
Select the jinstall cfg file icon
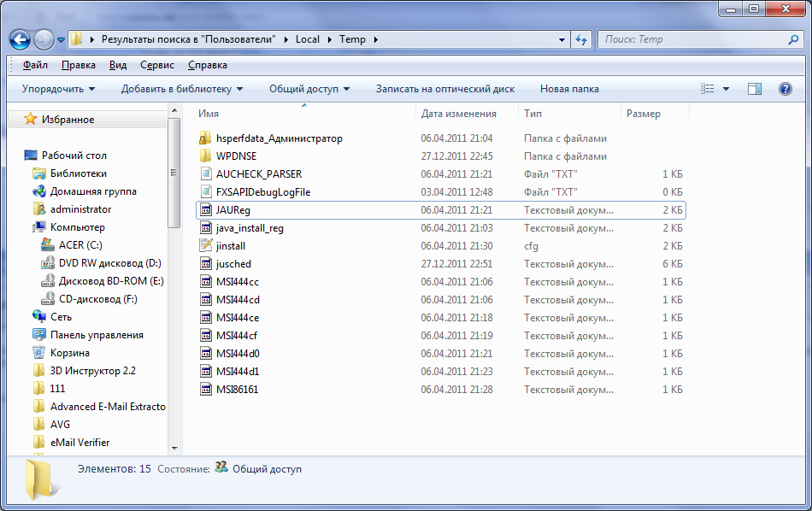[x=206, y=246]
